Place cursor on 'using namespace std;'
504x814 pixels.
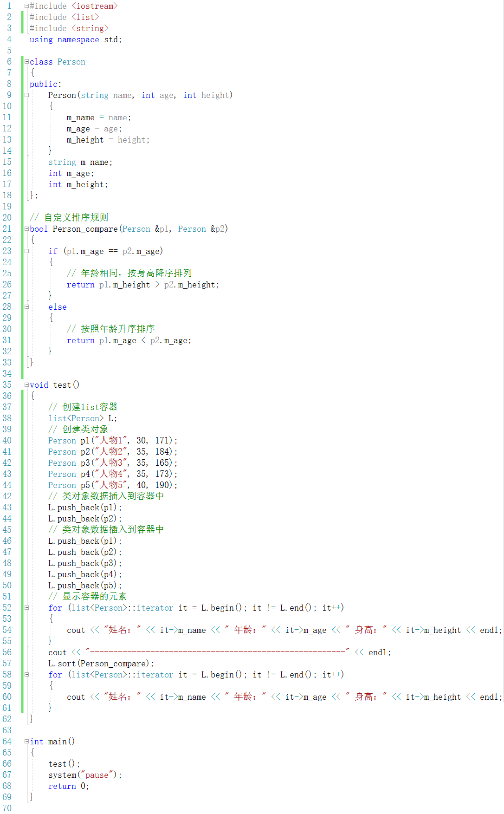click(76, 39)
